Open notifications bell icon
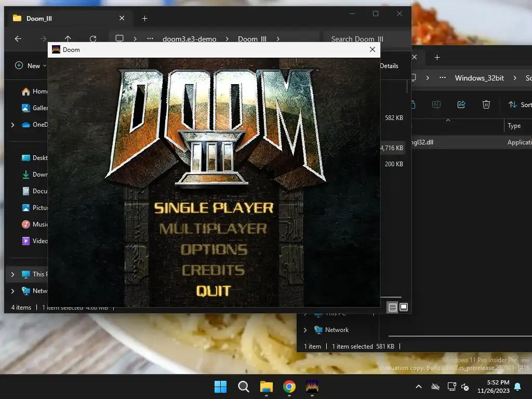 [518, 387]
